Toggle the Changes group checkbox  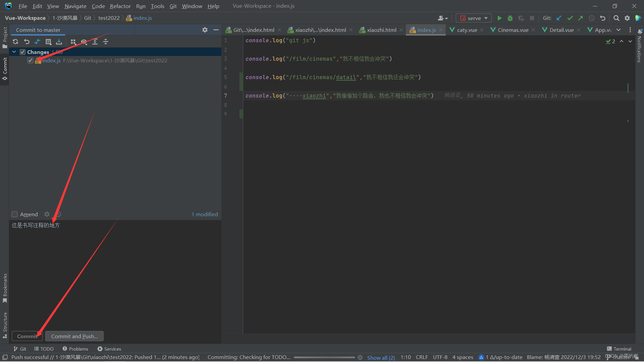[x=22, y=52]
